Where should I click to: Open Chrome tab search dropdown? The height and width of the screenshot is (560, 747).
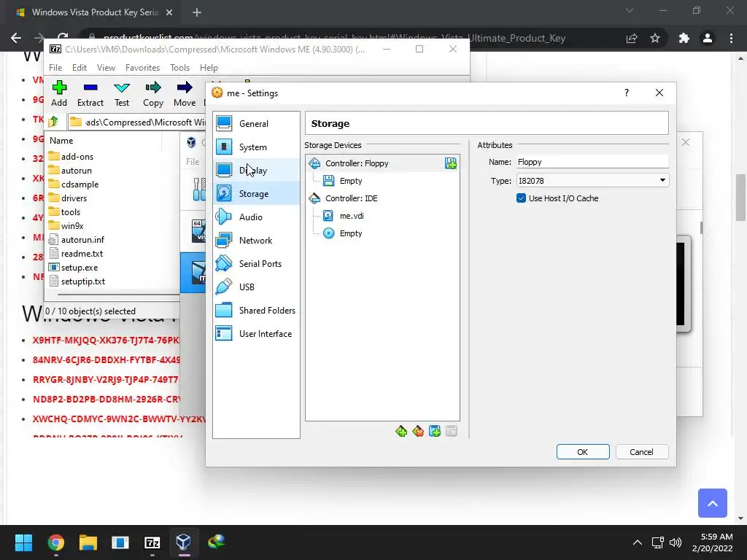click(630, 10)
